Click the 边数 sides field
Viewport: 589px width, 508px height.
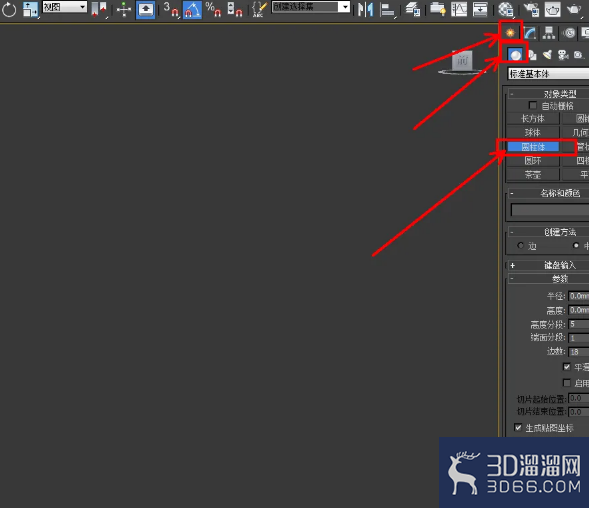[x=578, y=352]
